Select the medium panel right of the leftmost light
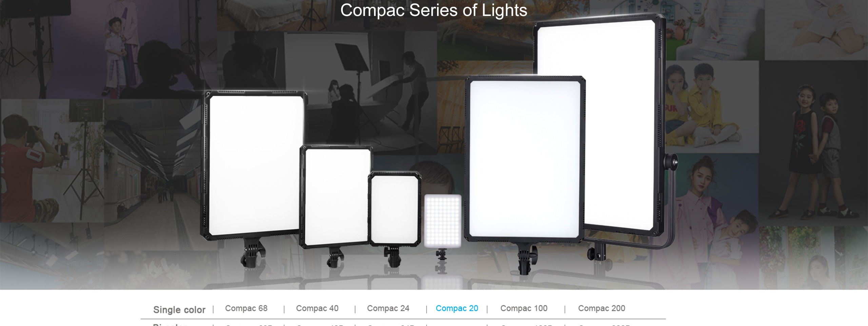This screenshot has width=868, height=326. [x=336, y=197]
